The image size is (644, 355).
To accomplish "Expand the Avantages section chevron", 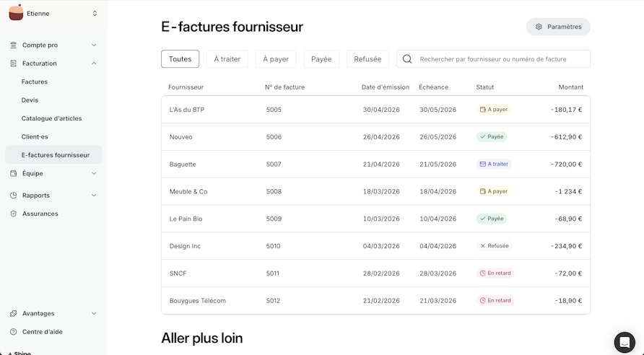I will [94, 314].
